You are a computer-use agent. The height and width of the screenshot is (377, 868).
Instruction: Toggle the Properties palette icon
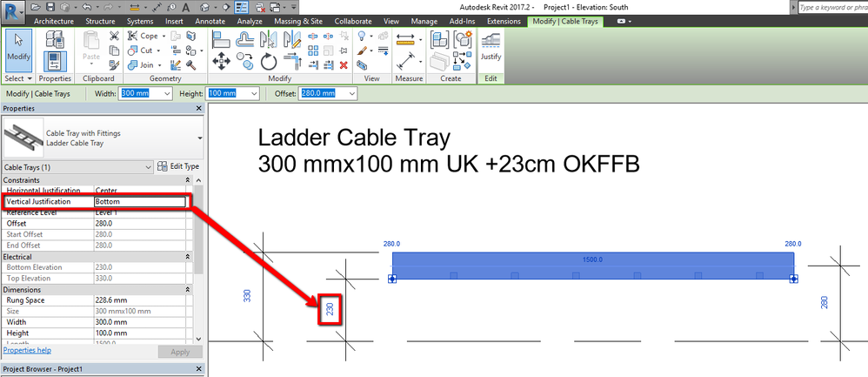[55, 61]
